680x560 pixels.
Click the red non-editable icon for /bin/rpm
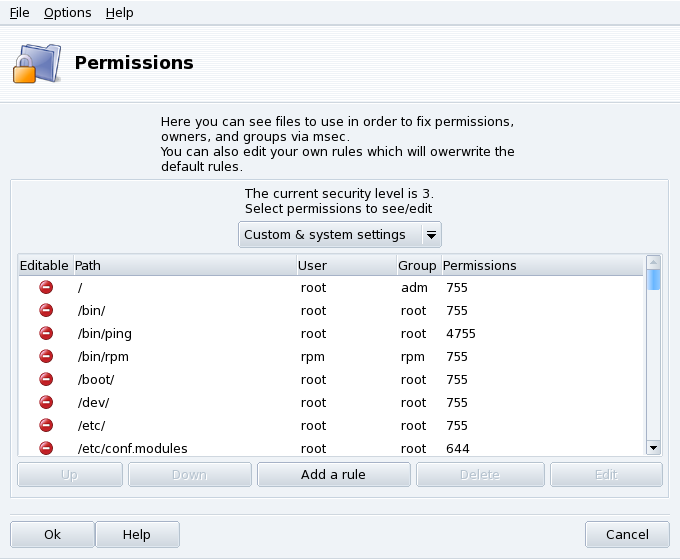46,356
